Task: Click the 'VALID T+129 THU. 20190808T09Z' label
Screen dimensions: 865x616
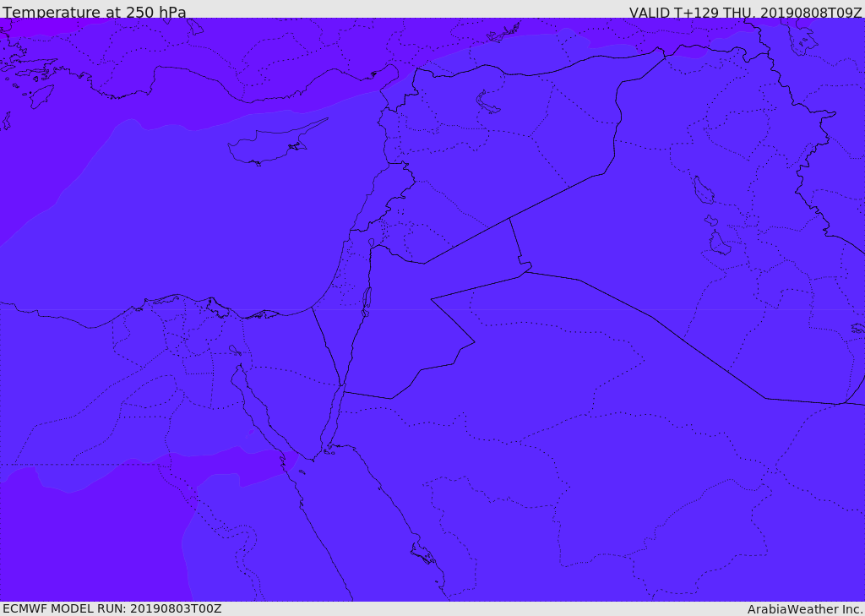Action: pyautogui.click(x=745, y=12)
